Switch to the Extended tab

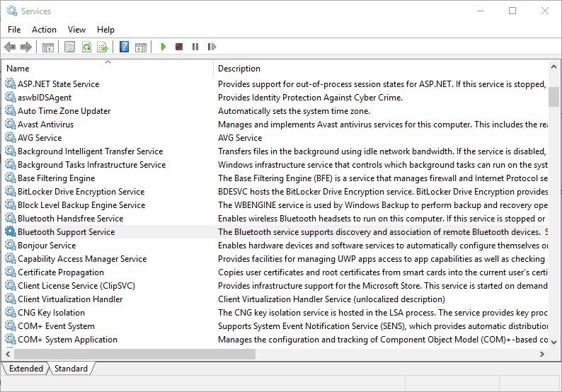25,369
